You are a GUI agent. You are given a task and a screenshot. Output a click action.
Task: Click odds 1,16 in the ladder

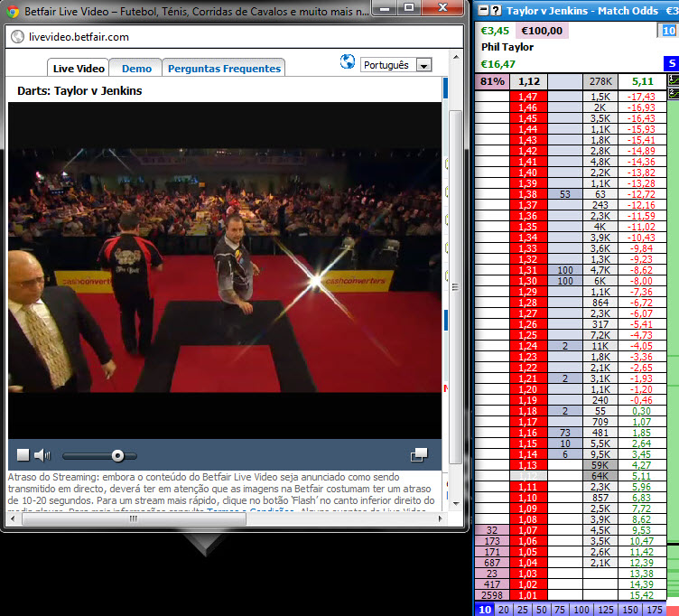point(528,433)
